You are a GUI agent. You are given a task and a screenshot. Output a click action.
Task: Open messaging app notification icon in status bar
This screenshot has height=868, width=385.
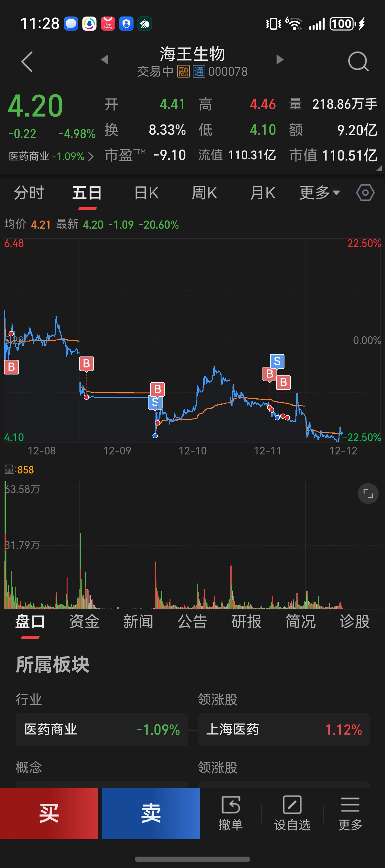point(71,24)
